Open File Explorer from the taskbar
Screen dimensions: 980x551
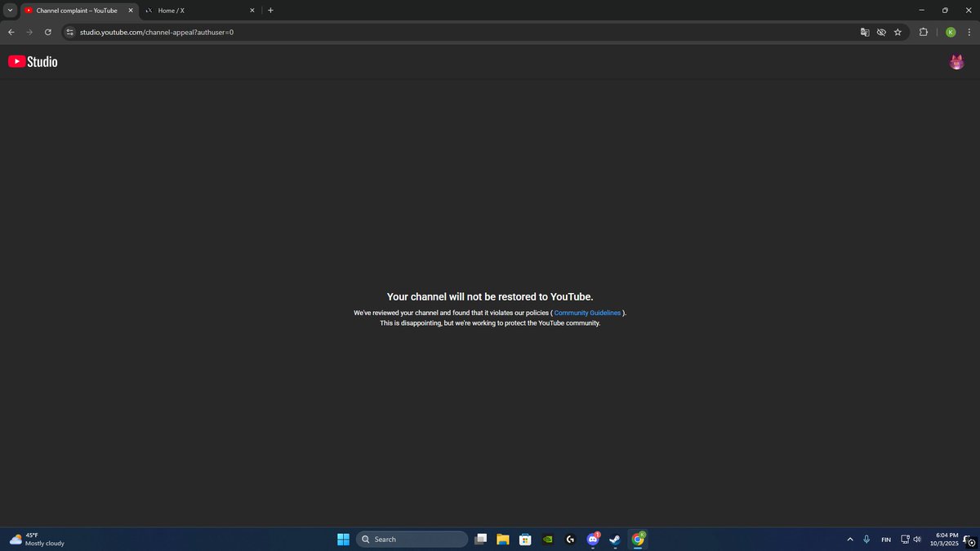pos(502,539)
